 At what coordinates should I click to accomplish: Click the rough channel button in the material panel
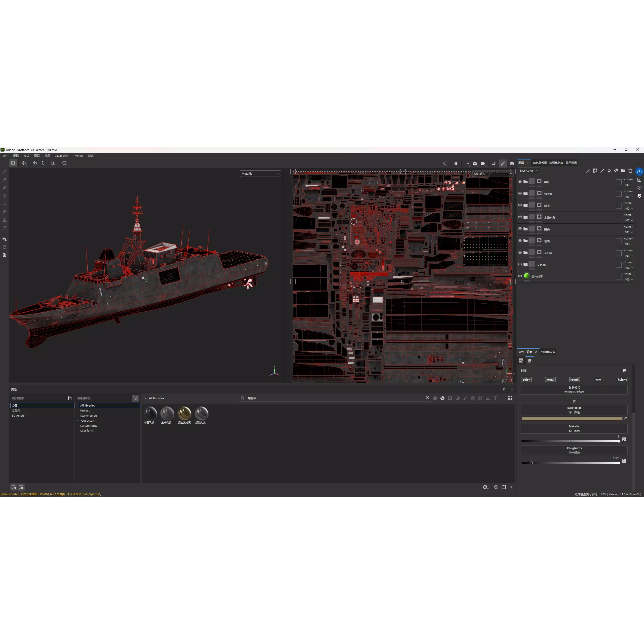[574, 379]
